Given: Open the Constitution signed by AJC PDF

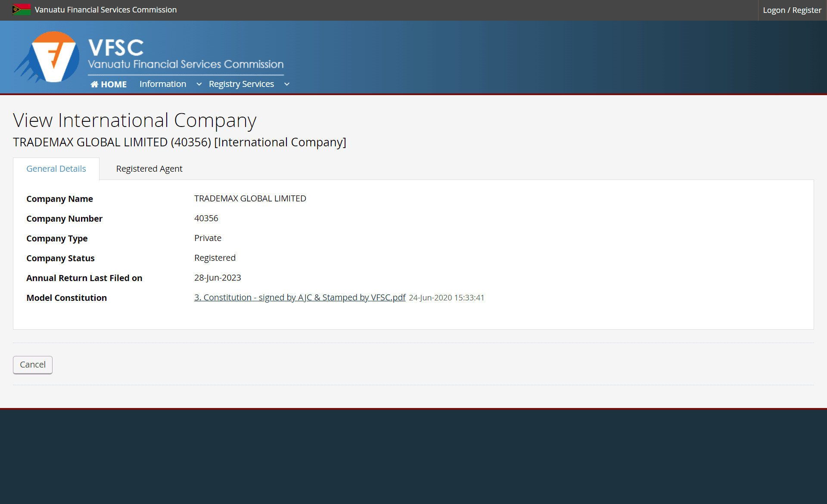Looking at the screenshot, I should [x=300, y=297].
